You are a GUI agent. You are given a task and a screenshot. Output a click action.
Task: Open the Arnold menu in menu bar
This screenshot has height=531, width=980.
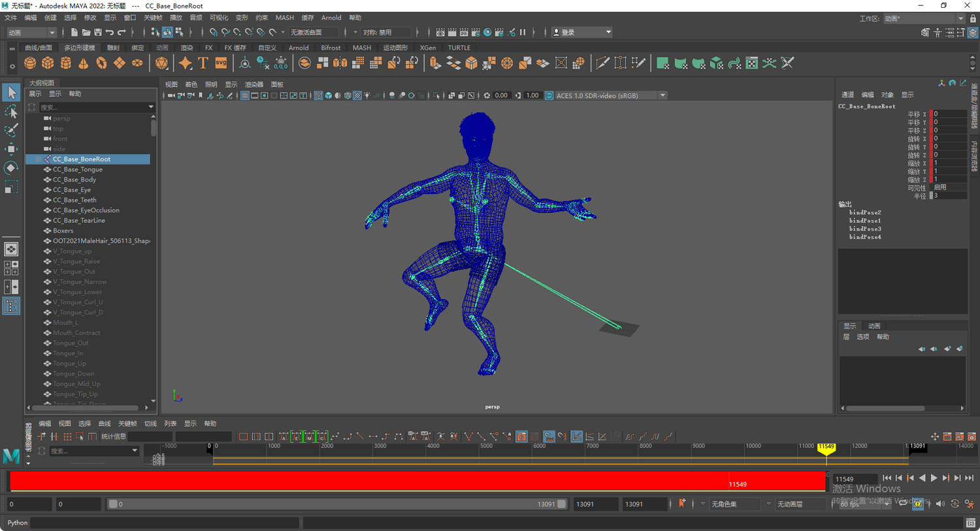(331, 18)
